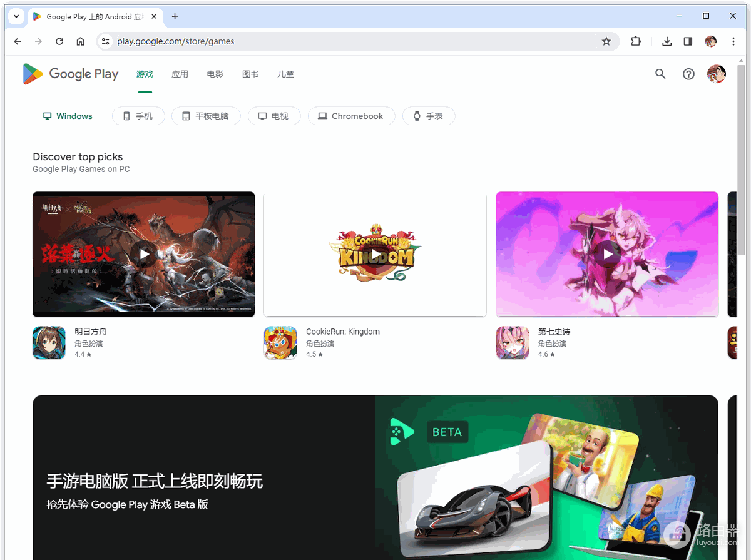
Task: Open browser downloads icon
Action: coord(667,41)
